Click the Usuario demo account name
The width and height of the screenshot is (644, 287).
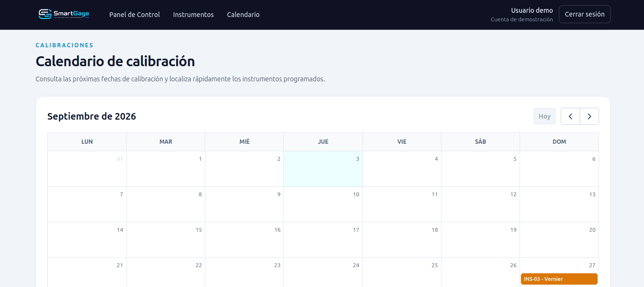point(532,10)
